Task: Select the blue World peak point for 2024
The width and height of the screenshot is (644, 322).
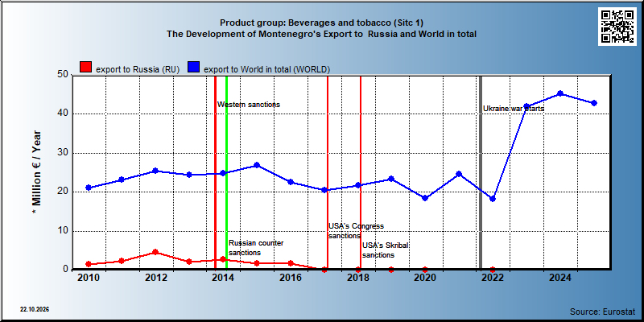Action: coord(560,93)
